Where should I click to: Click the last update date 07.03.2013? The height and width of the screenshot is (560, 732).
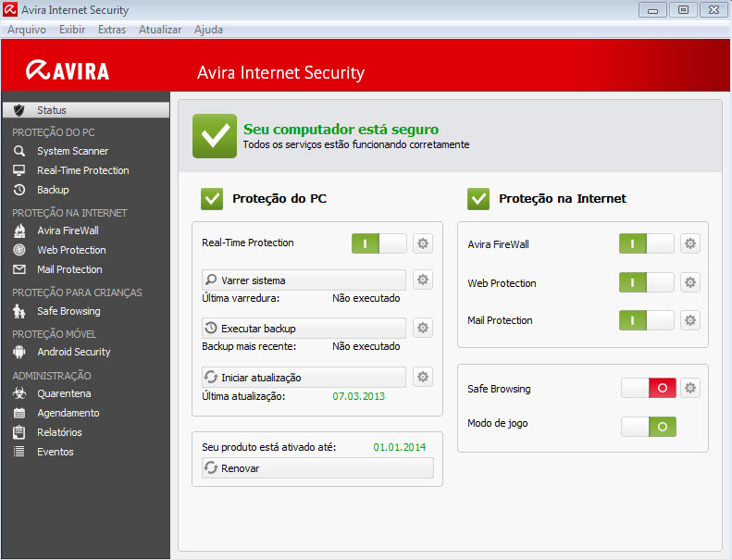[358, 396]
